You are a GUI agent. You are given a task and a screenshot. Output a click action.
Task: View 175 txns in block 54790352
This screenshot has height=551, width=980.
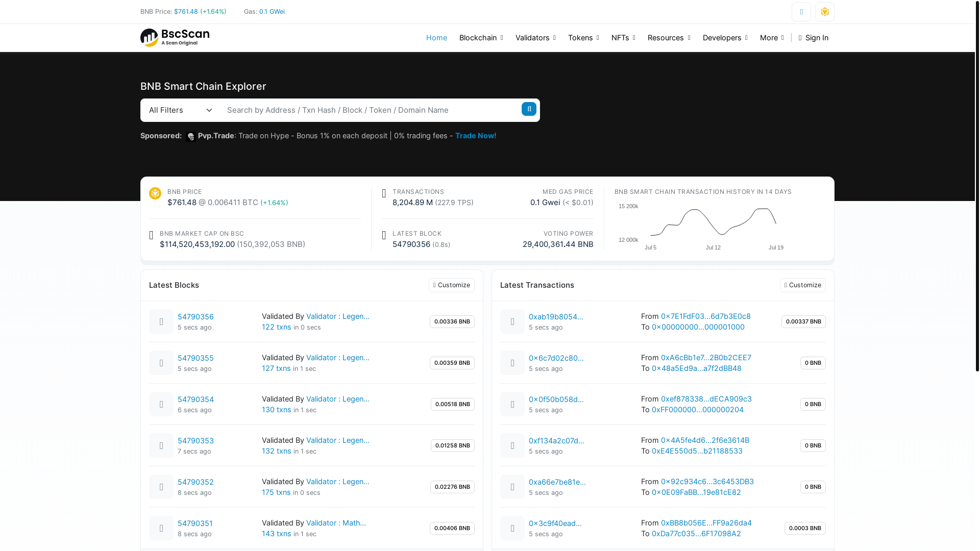(276, 492)
